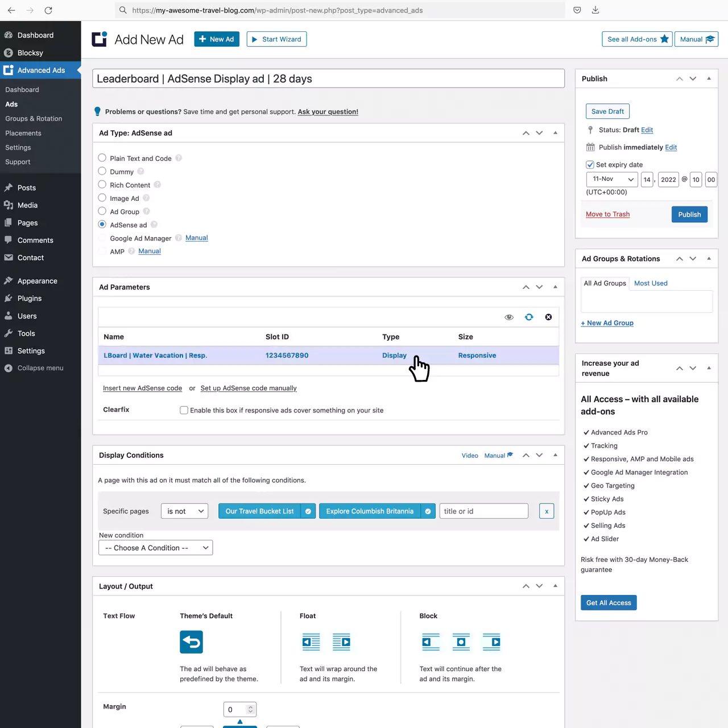Viewport: 728px width, 728px height.
Task: Click the ad title input field
Action: (x=328, y=78)
